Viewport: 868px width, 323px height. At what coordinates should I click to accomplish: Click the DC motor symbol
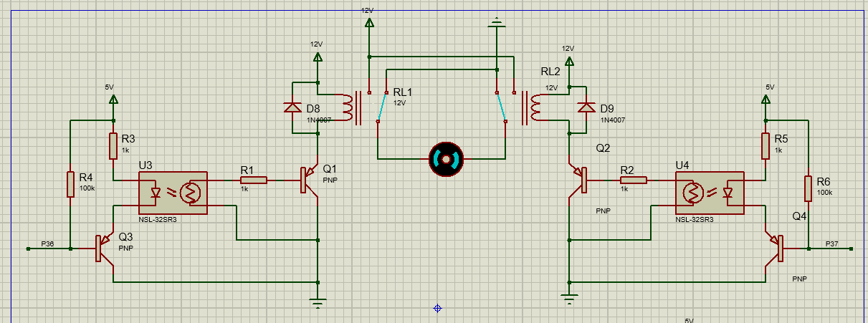tap(446, 158)
